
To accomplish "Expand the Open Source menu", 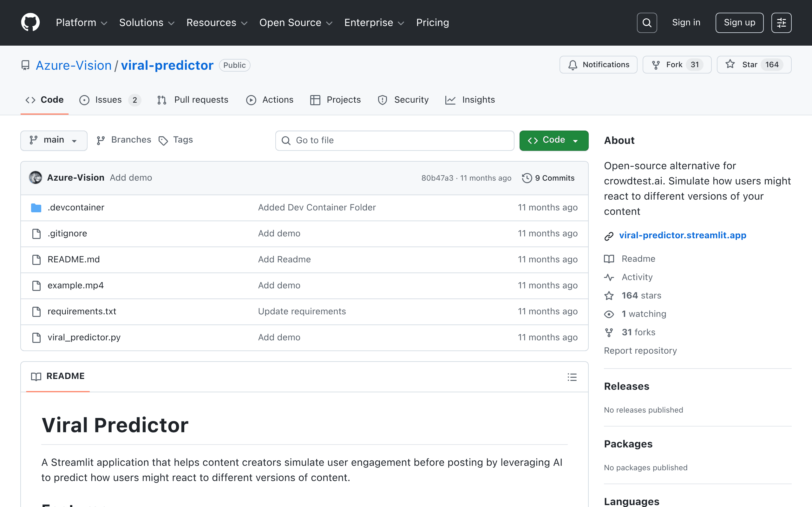I will tap(296, 22).
